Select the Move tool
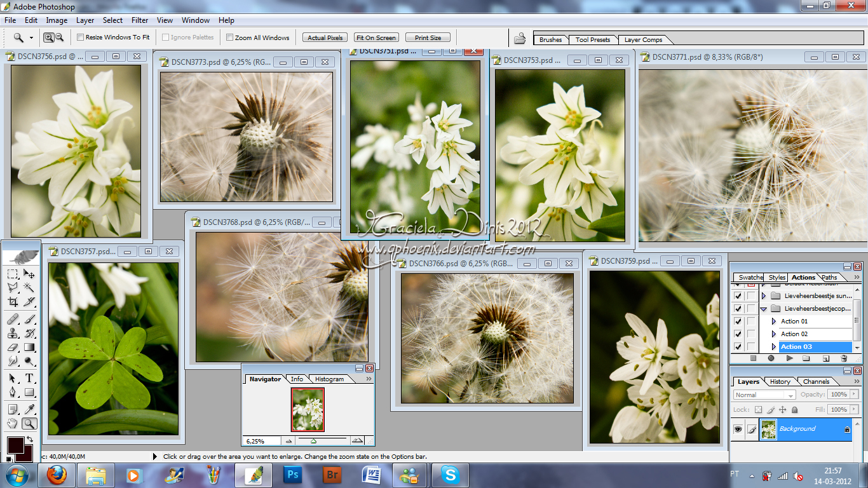Image resolution: width=868 pixels, height=488 pixels. [x=29, y=274]
